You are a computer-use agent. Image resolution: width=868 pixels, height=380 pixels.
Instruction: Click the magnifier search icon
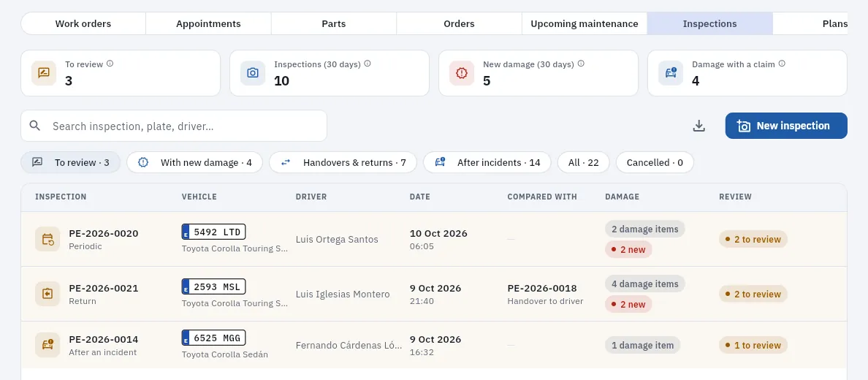point(35,126)
